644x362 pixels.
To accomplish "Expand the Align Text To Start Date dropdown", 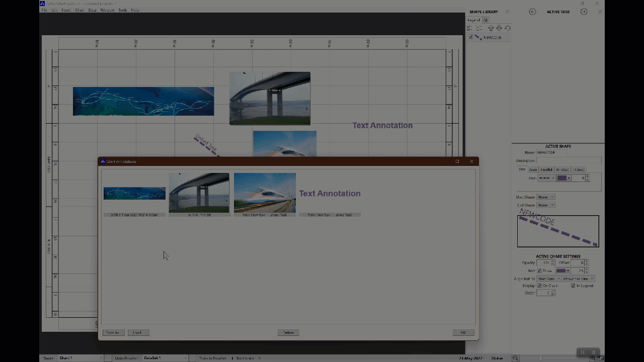I will click(549, 279).
